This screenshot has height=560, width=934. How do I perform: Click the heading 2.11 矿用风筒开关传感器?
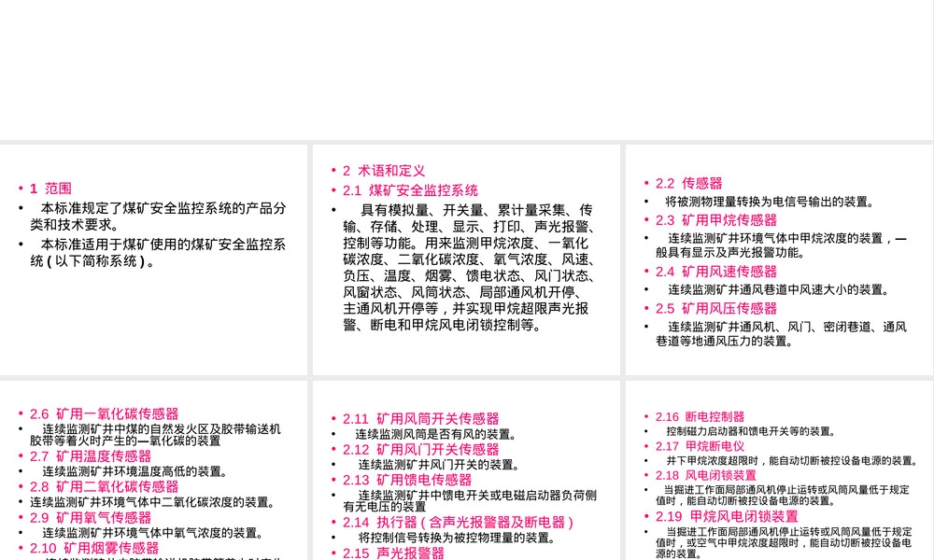tap(420, 419)
